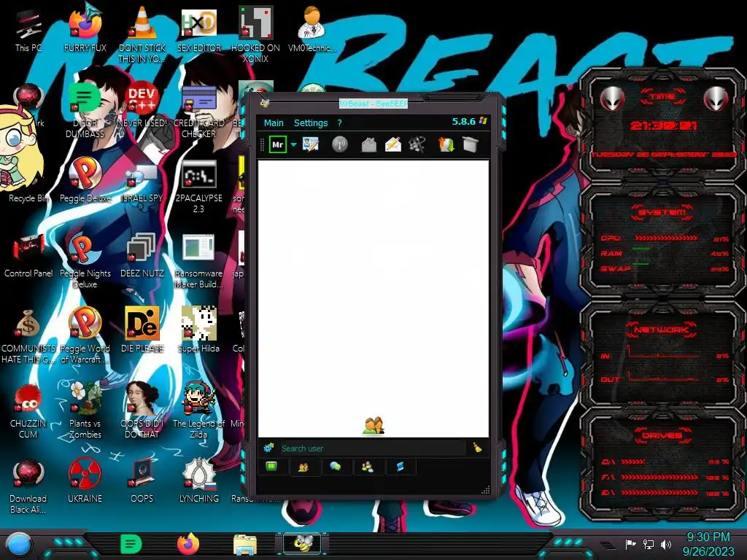Open the Main menu in BeeBEEP
Viewport: 747px width, 560px height.
(x=274, y=122)
